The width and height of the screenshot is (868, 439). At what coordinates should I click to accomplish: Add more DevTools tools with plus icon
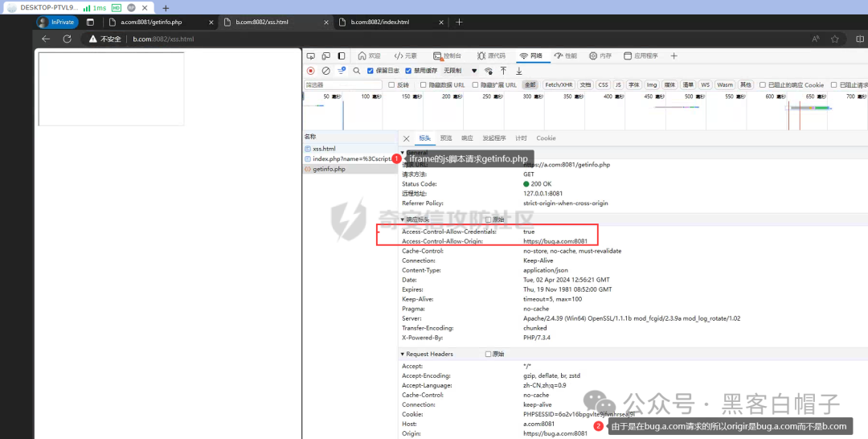point(674,56)
